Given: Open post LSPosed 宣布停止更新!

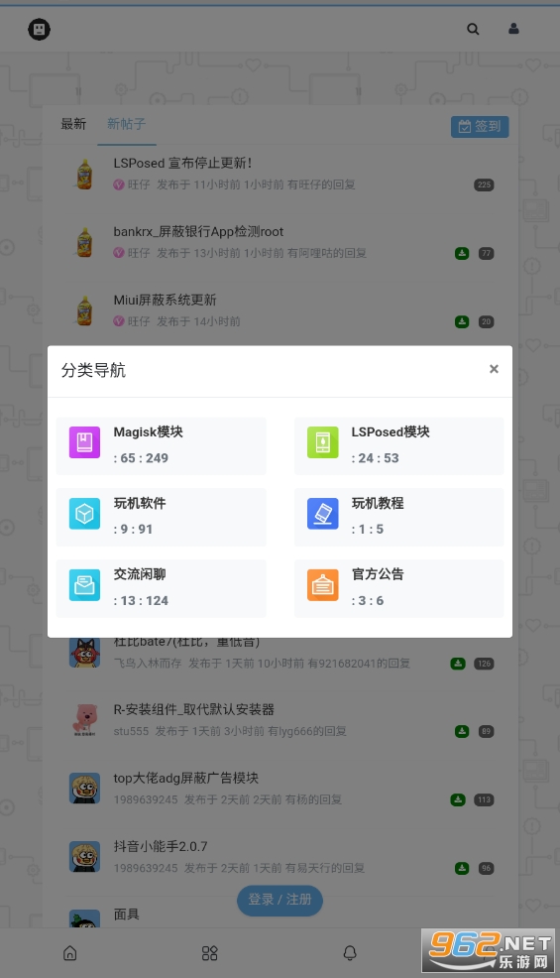Looking at the screenshot, I should click(x=182, y=163).
